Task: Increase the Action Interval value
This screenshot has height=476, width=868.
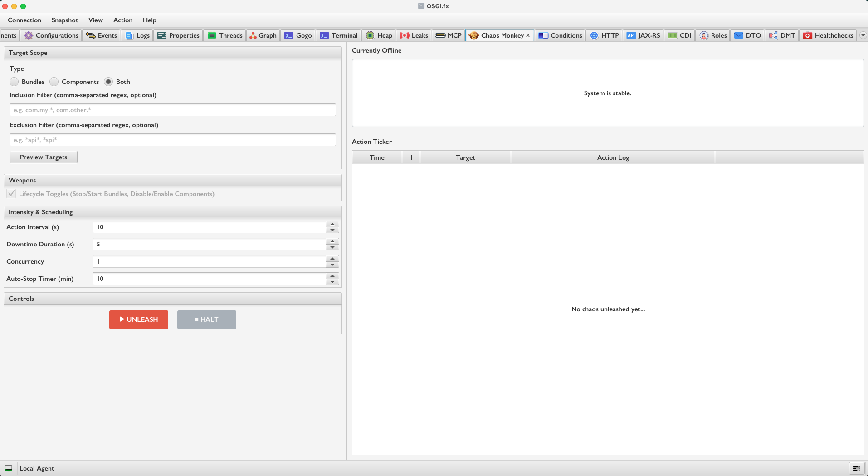Action: tap(332, 224)
